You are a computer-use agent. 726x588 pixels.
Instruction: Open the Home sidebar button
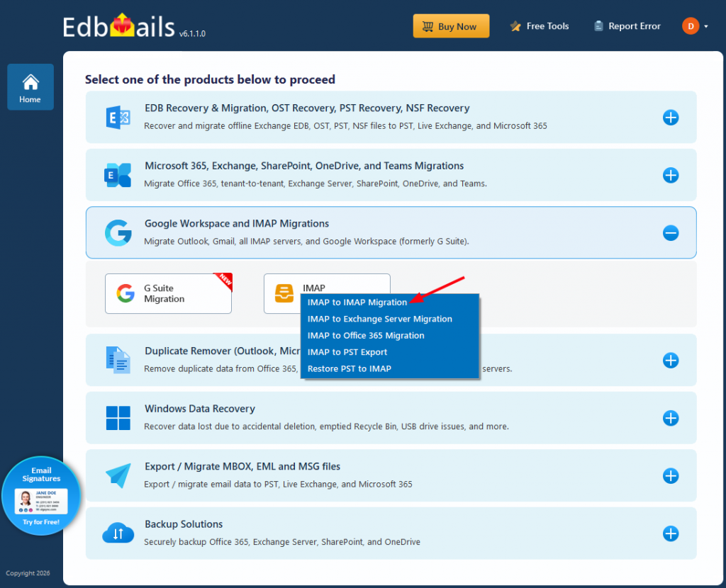(30, 87)
